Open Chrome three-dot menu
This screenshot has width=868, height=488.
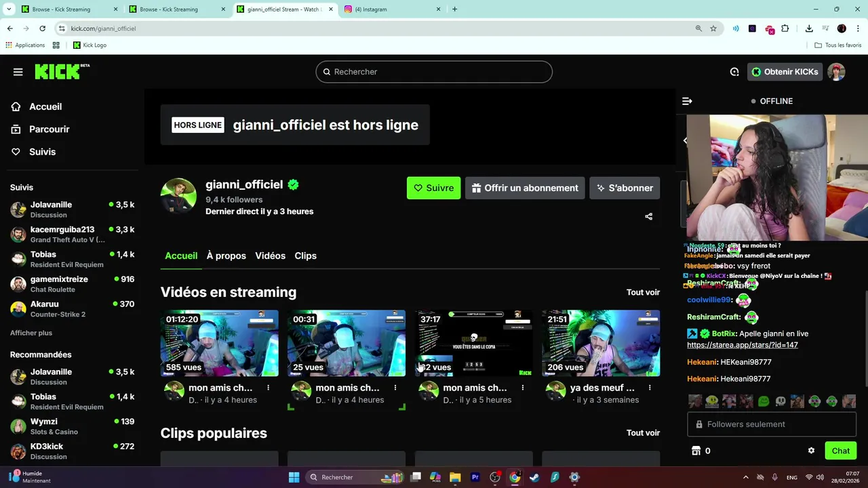[x=859, y=28]
